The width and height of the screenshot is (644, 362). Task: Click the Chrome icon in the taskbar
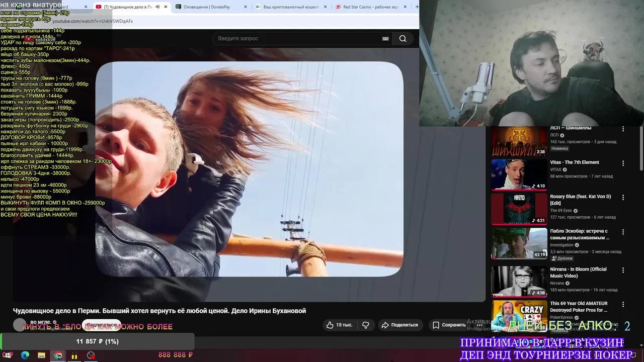tap(58, 355)
